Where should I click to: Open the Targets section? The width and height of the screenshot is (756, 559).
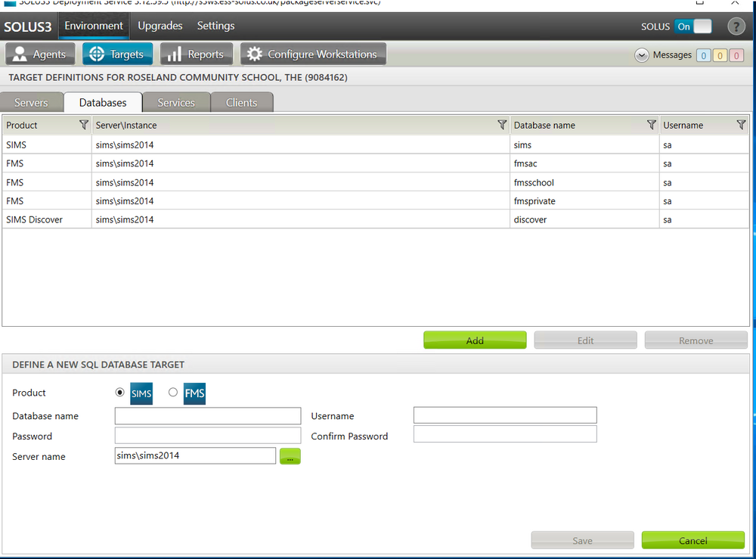118,54
